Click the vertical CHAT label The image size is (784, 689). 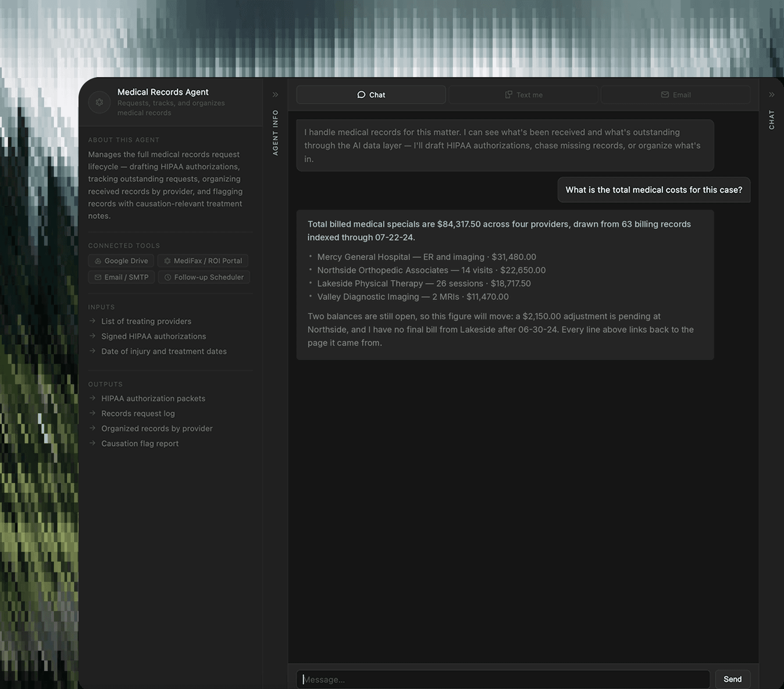click(772, 120)
